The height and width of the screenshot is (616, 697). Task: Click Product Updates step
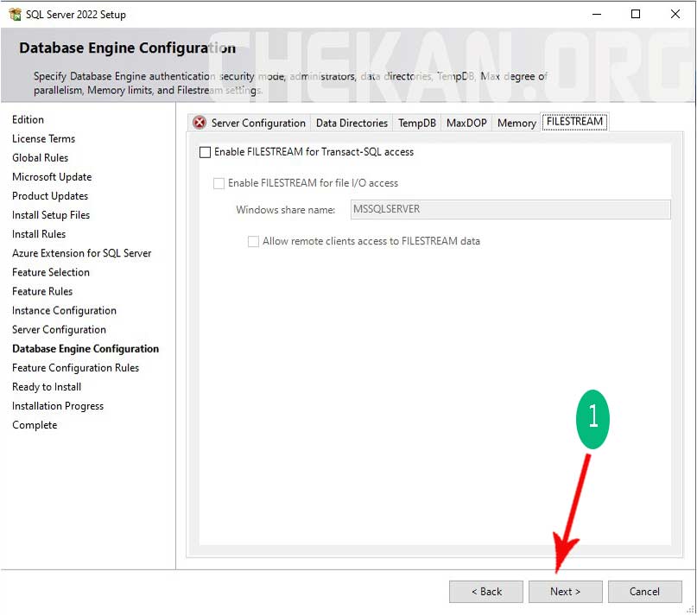50,196
